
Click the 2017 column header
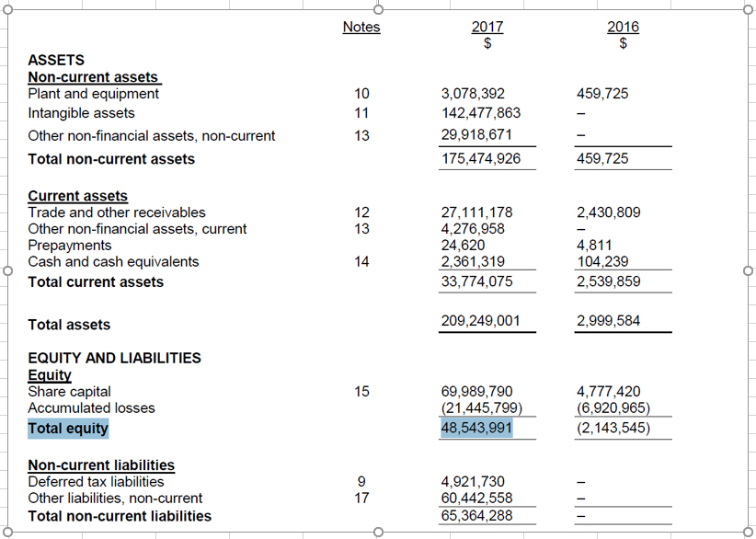487,27
